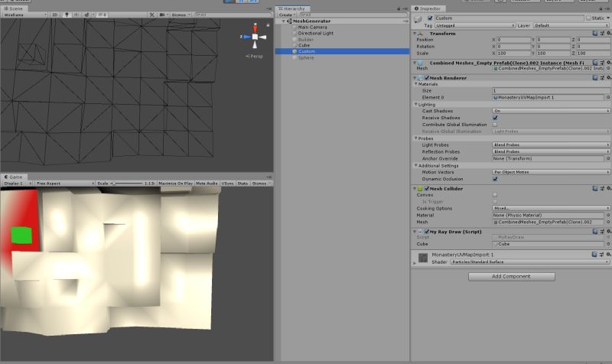Screen dimensions: 612x364
Task: Open Mesh Renderer help icon
Action: (595, 78)
